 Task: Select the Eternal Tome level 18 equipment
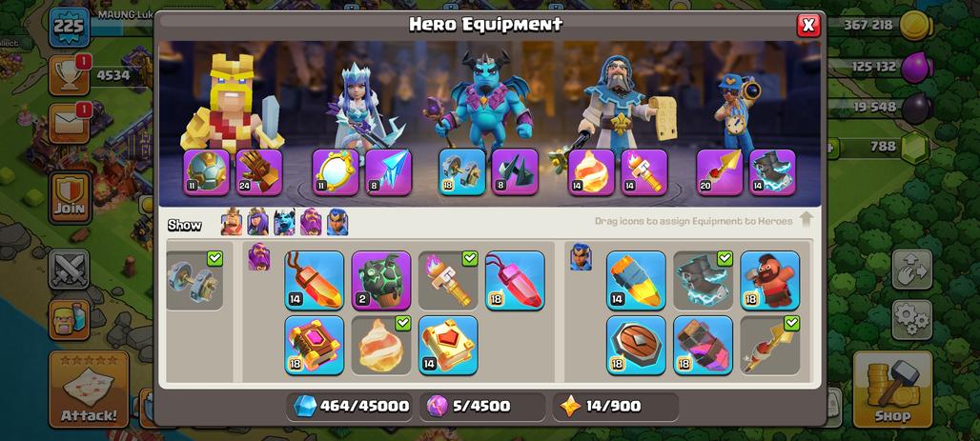315,346
